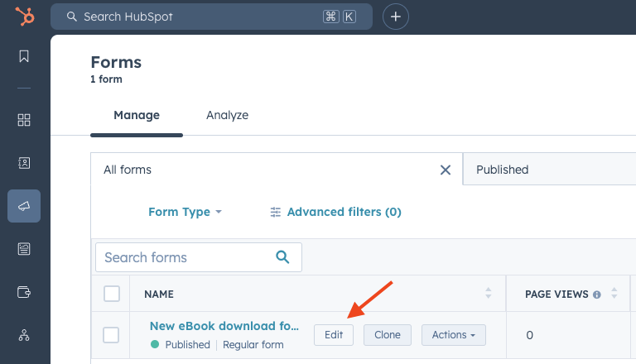The image size is (636, 364).
Task: Click the Forms page heading
Action: (116, 62)
